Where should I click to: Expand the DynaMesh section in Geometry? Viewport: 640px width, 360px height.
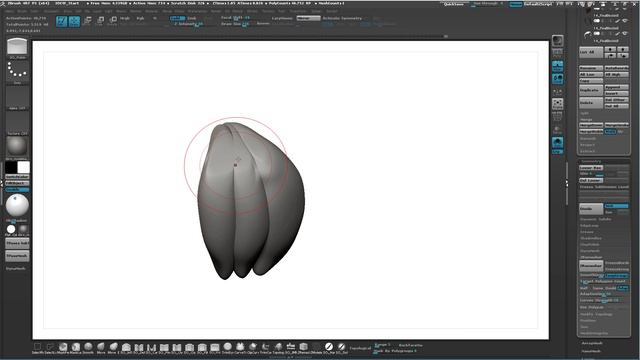[x=590, y=251]
